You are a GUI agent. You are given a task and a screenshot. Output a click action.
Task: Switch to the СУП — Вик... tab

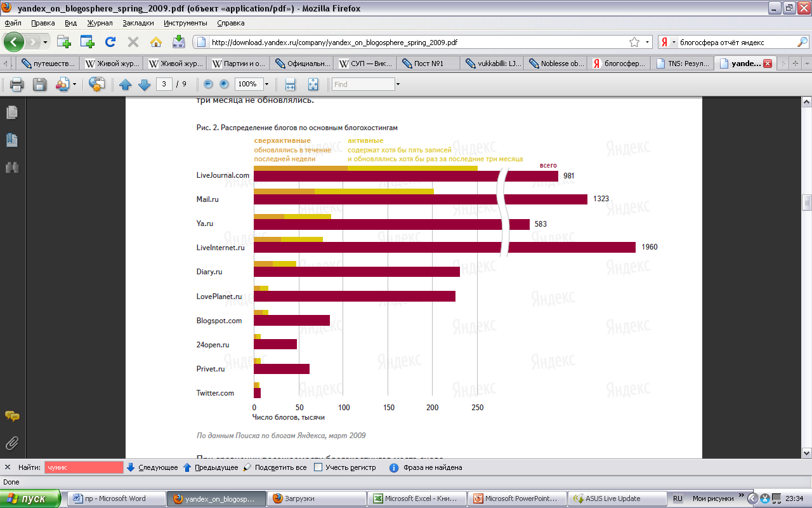click(366, 63)
